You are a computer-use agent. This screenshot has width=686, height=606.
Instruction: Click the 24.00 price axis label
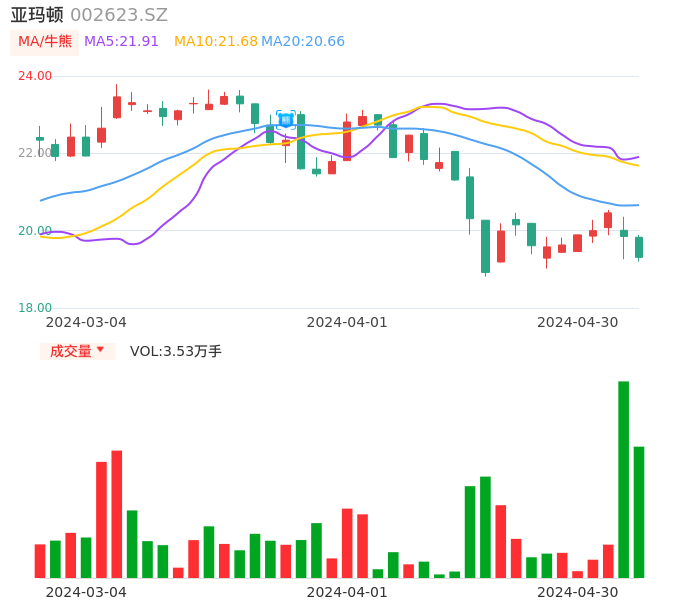(35, 76)
